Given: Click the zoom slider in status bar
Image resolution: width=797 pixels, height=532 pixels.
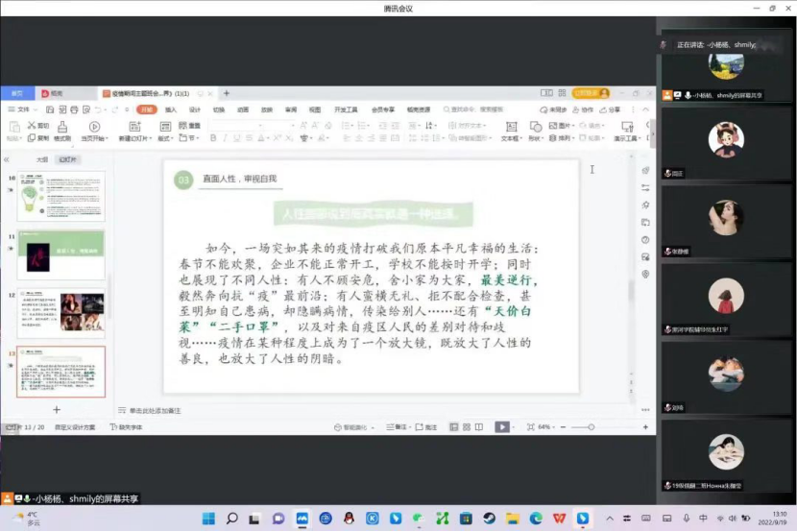Looking at the screenshot, I should pyautogui.click(x=591, y=426).
